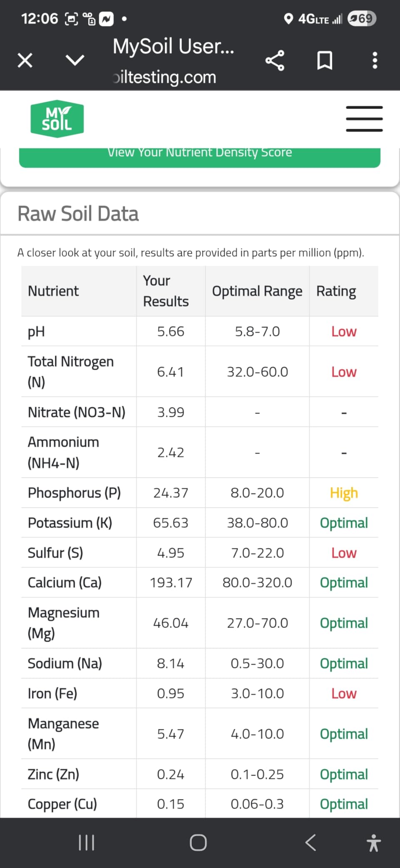Image resolution: width=400 pixels, height=868 pixels.
Task: Tap the oiltesting.com URL text
Action: 165,77
